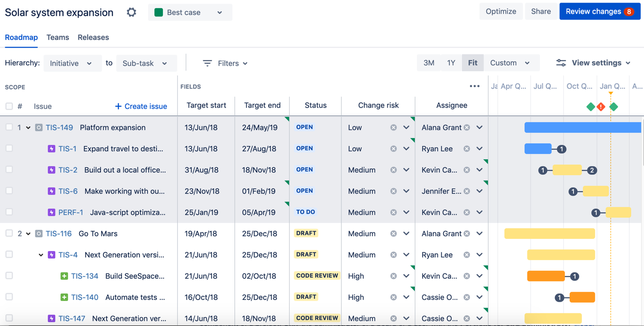
Task: Click the blue Platform expansion timeline bar
Action: click(x=583, y=127)
